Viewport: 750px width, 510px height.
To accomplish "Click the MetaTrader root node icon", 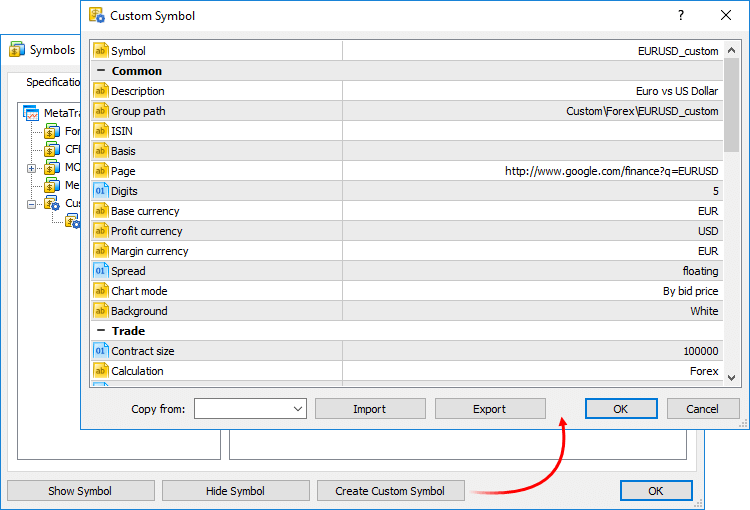I will [31, 114].
